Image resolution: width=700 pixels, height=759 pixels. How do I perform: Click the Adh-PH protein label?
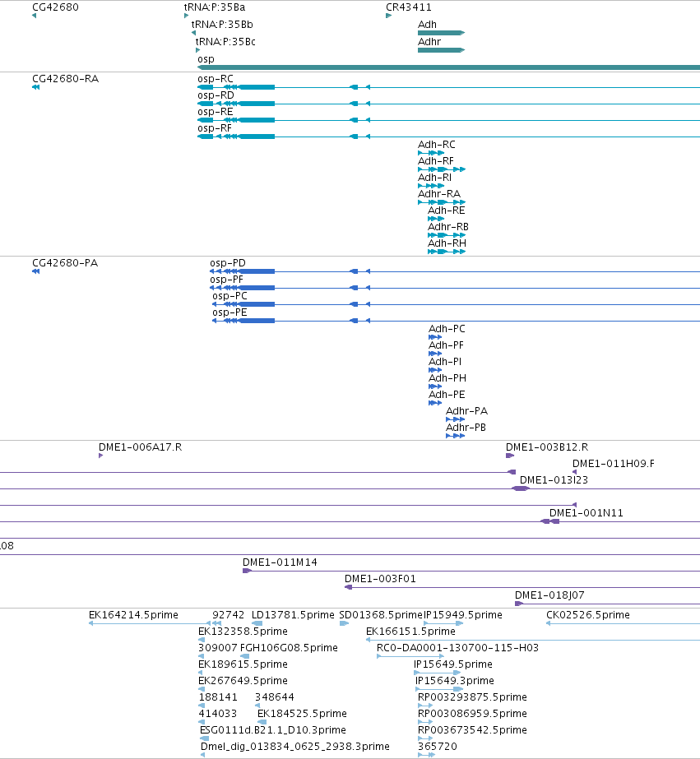point(447,378)
